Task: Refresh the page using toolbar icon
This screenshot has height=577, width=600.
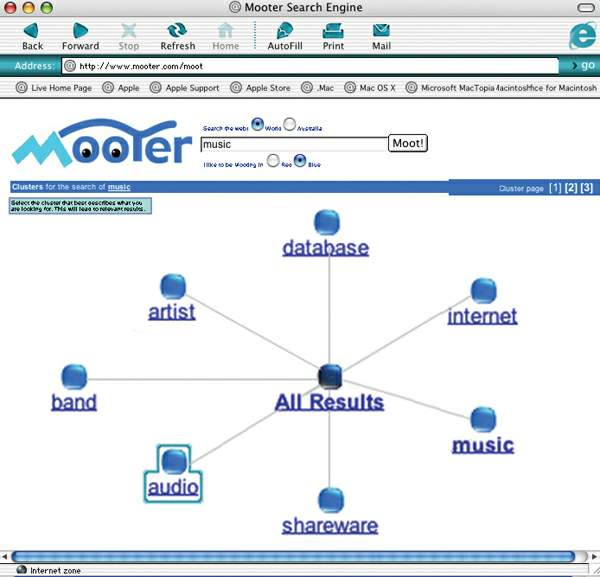Action: click(177, 31)
